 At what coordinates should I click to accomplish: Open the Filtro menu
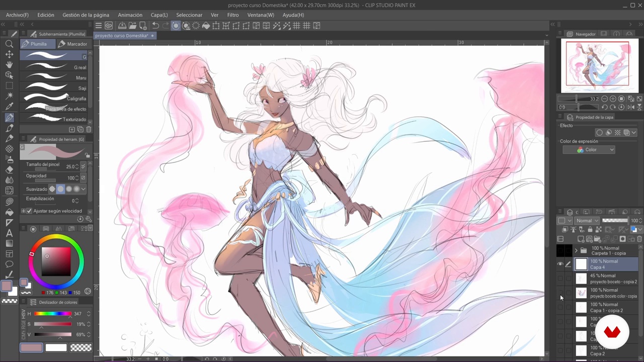(232, 15)
